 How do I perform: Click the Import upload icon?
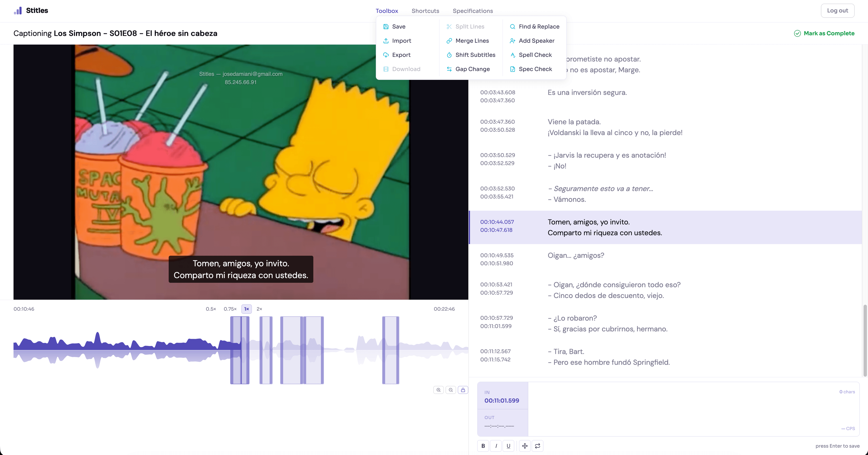point(386,41)
